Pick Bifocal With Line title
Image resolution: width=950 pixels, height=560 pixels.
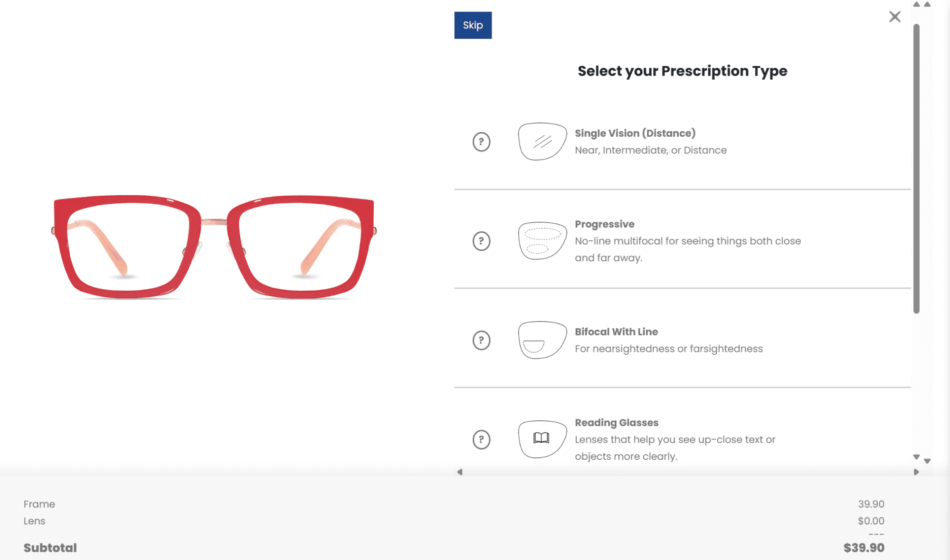616,332
